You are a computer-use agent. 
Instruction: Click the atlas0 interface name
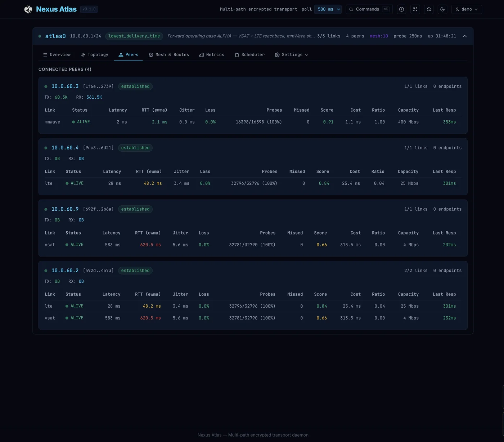point(55,36)
